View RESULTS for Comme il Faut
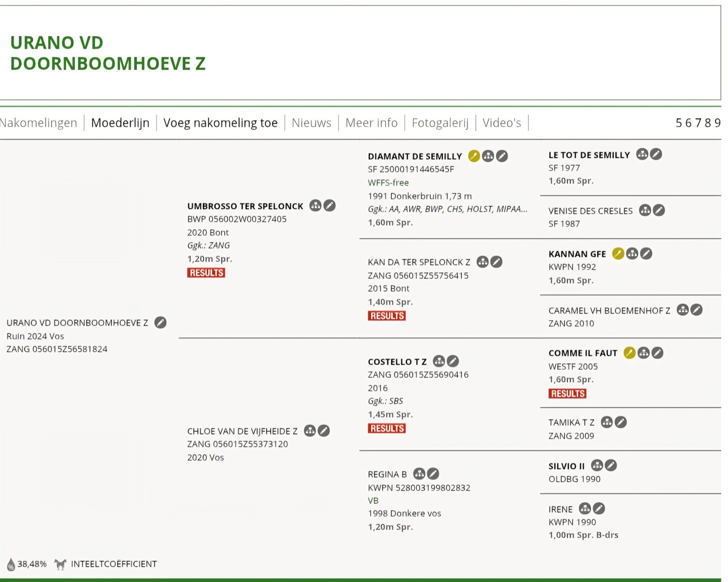The image size is (728, 582). [x=567, y=393]
